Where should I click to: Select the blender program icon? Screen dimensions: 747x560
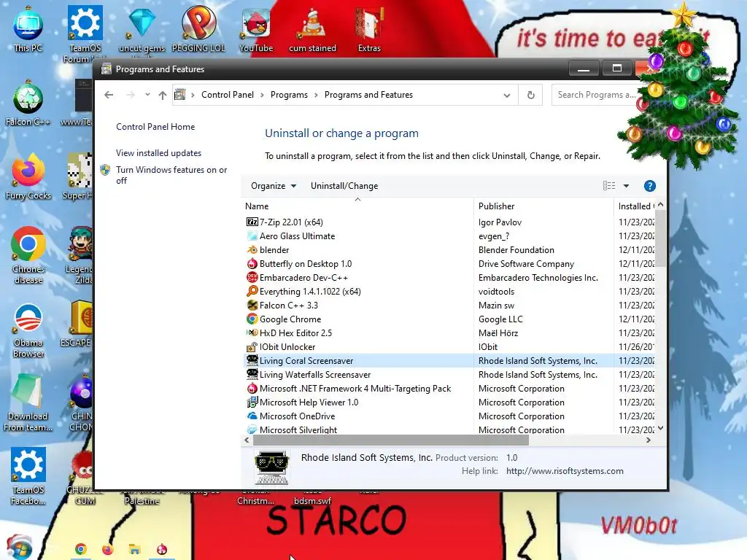[252, 249]
